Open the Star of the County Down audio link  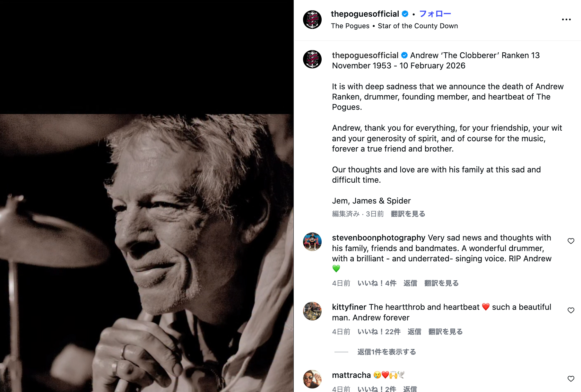tap(418, 26)
